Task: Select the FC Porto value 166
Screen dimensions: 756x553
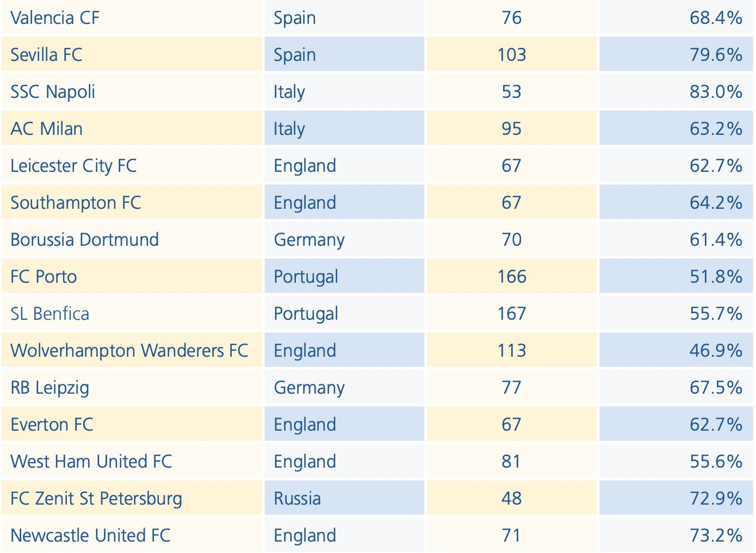Action: 512,277
